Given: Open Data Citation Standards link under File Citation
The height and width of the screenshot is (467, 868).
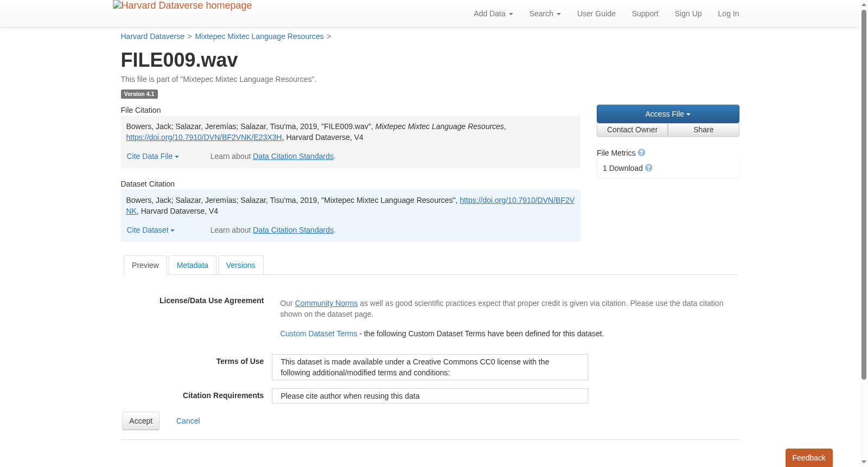Looking at the screenshot, I should [293, 156].
